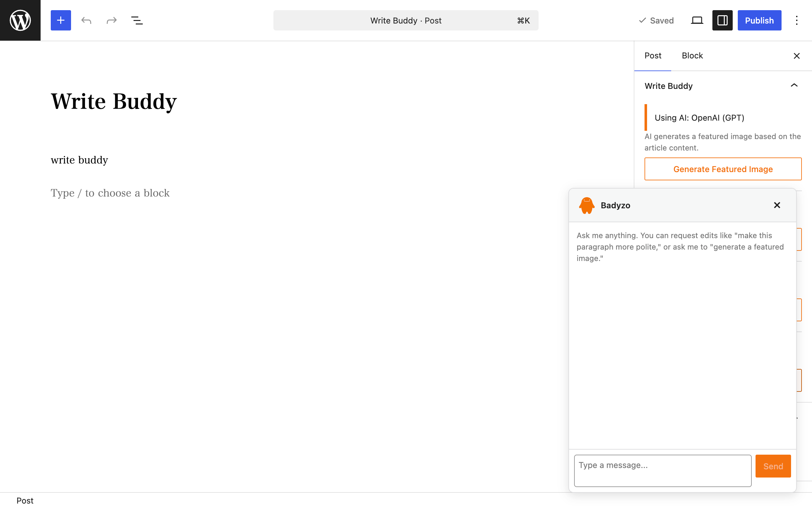Click the Saved status indicator
Viewport: 812px width, 508px height.
point(656,21)
